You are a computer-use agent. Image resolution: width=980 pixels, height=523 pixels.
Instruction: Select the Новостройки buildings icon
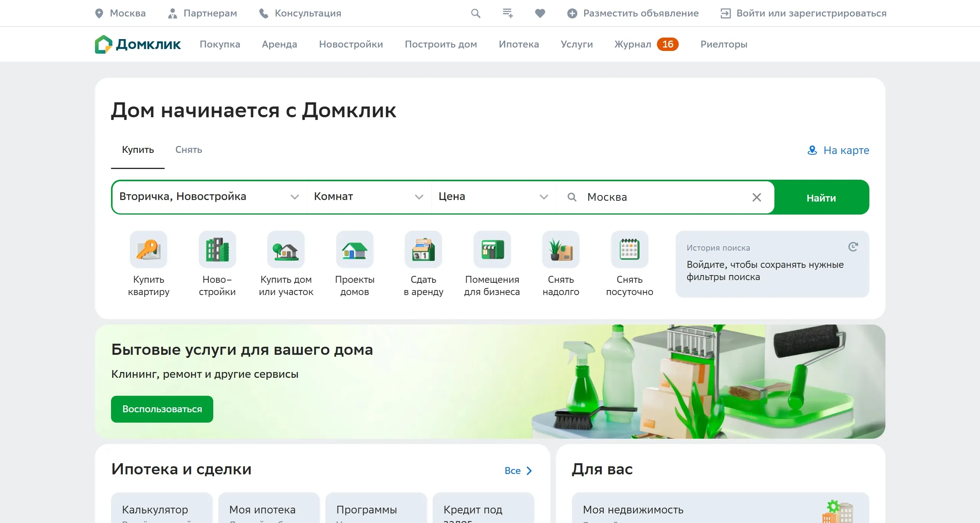point(217,249)
